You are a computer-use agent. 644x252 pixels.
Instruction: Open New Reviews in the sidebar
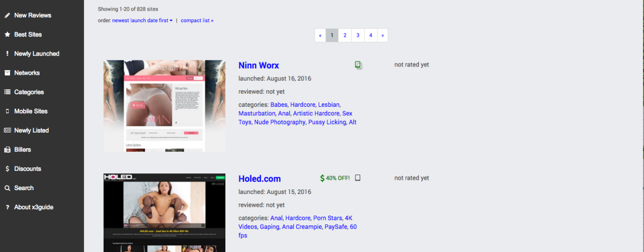pyautogui.click(x=33, y=15)
